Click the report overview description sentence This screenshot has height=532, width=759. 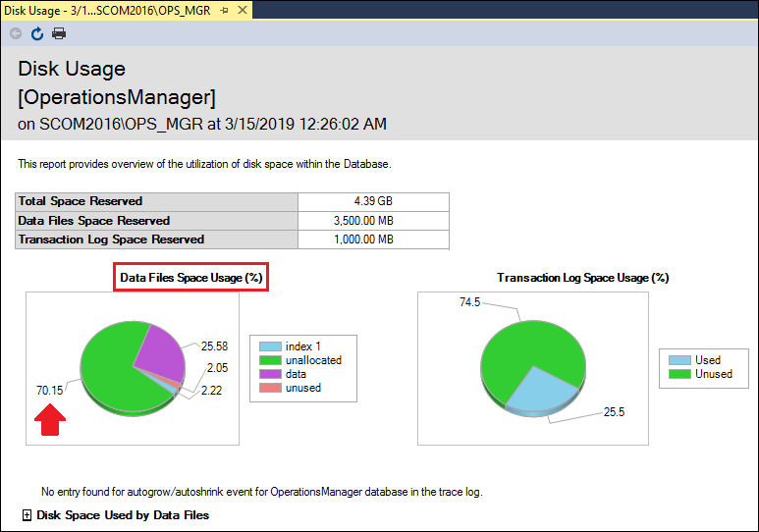(205, 164)
